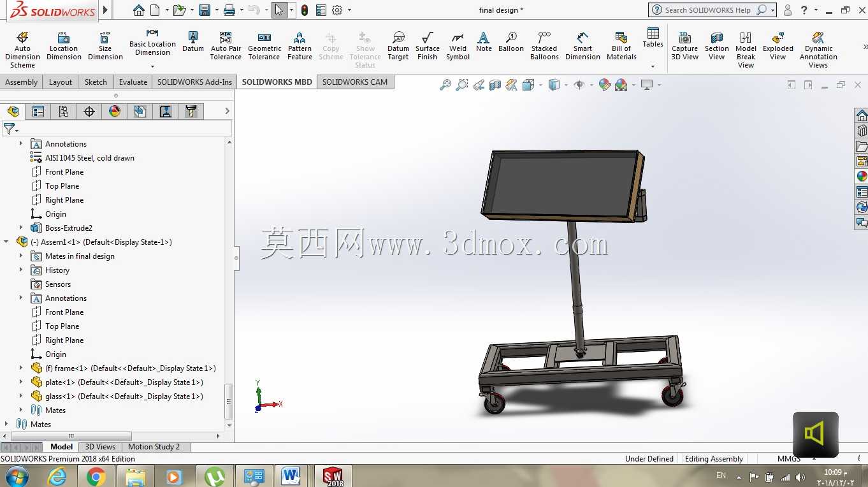Screen dimensions: 868x487
Task: Select the Model tab at the bottom
Action: 62,447
